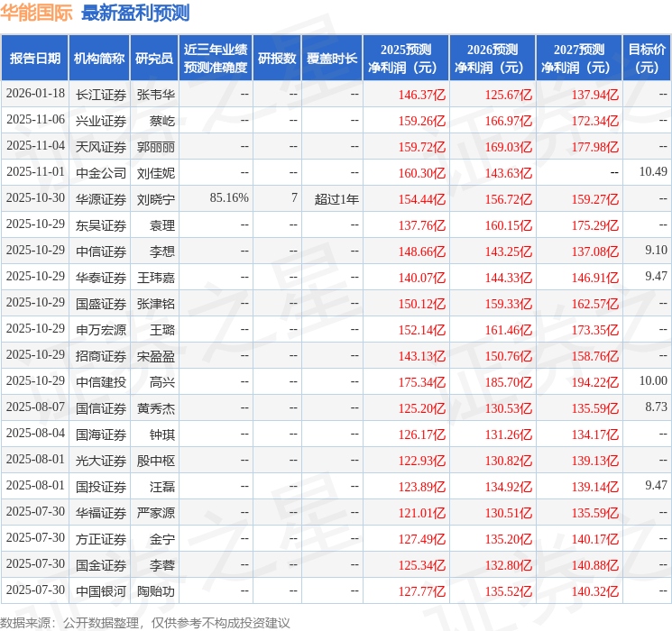Click analyst name 钟琪
The height and width of the screenshot is (631, 672).
pos(162,434)
